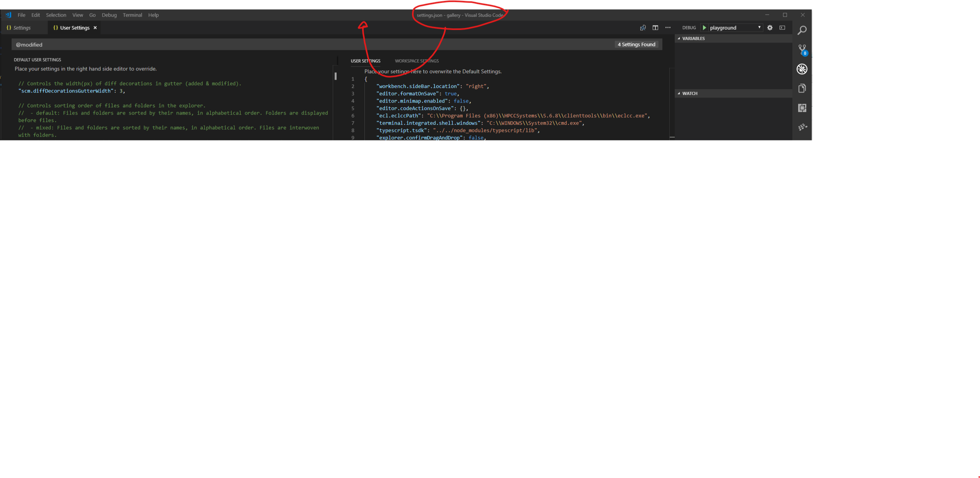Open the Search view in the activity bar

802,30
